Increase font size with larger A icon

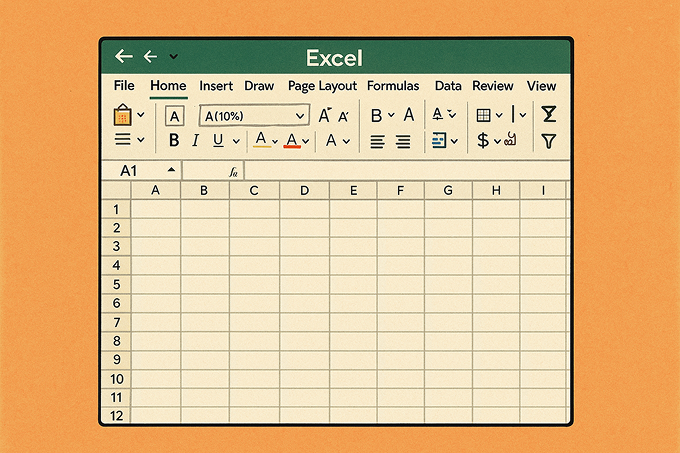pos(325,115)
